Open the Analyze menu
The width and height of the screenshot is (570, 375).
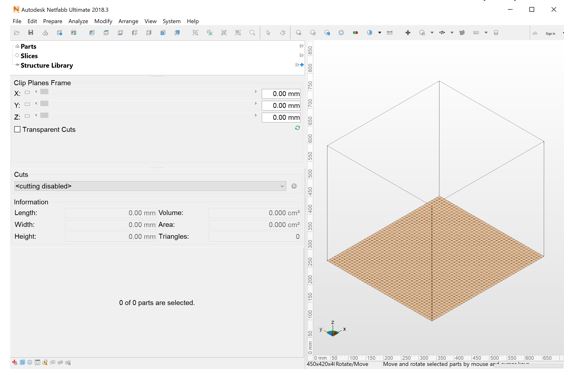[x=78, y=21]
